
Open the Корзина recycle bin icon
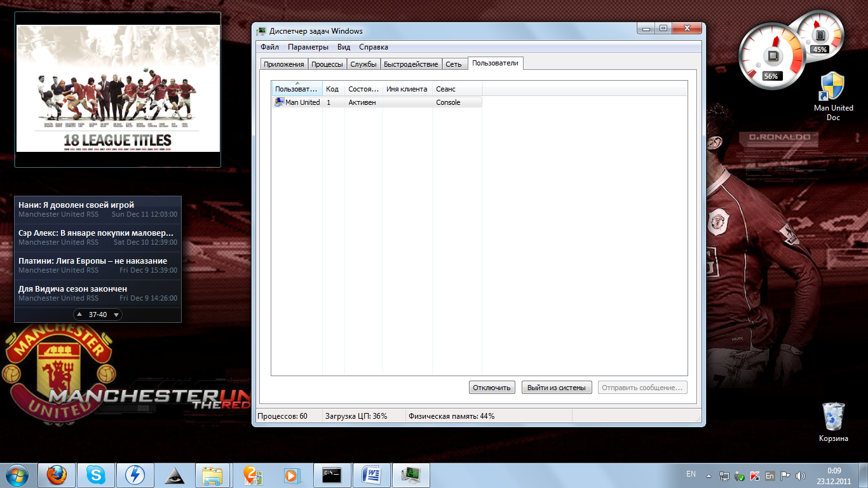point(833,422)
